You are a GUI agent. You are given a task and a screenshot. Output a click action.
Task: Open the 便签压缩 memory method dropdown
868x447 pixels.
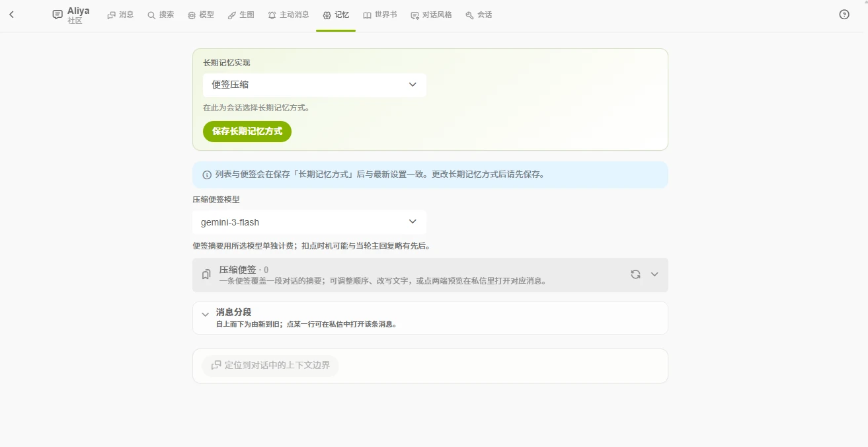coord(315,85)
